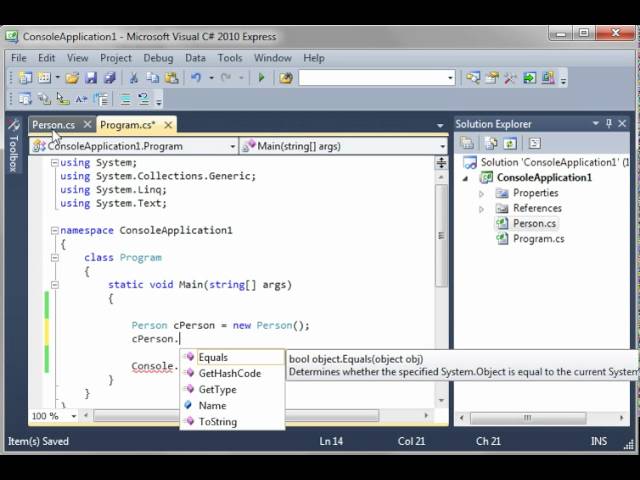Screen dimensions: 640x480
Task: Open the Edit menu
Action: coord(47,58)
